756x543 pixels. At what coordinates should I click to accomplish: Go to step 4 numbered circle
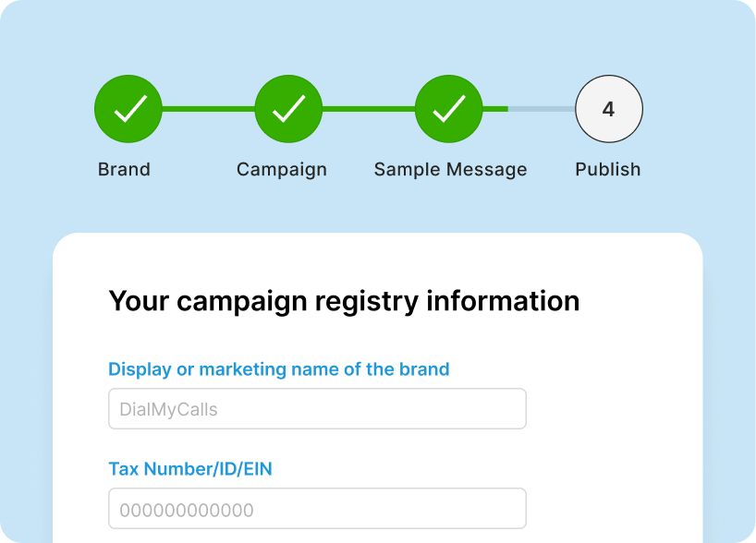coord(608,109)
